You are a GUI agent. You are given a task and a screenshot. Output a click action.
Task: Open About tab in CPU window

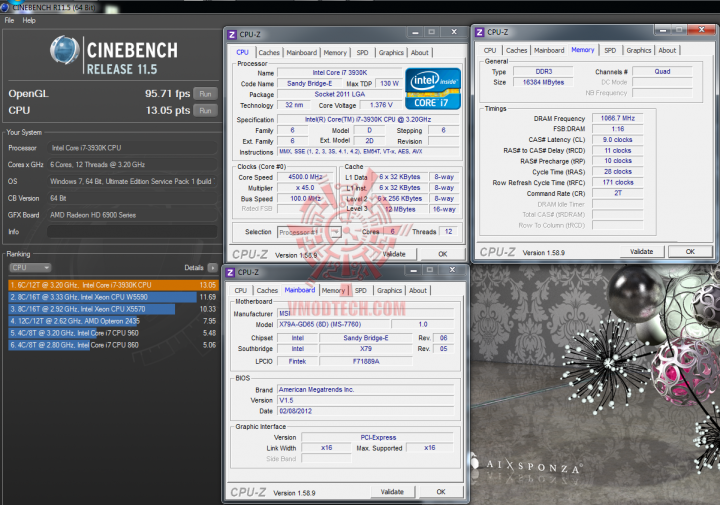[x=420, y=53]
